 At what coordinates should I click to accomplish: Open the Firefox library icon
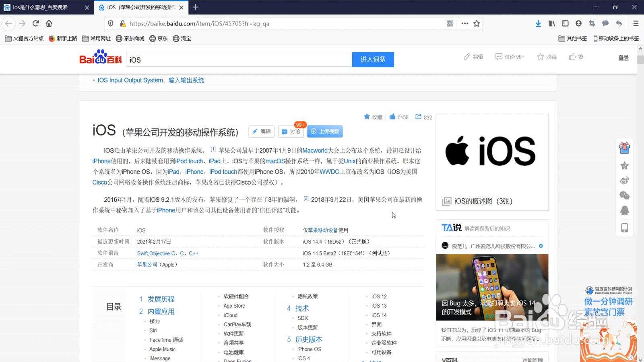click(551, 23)
